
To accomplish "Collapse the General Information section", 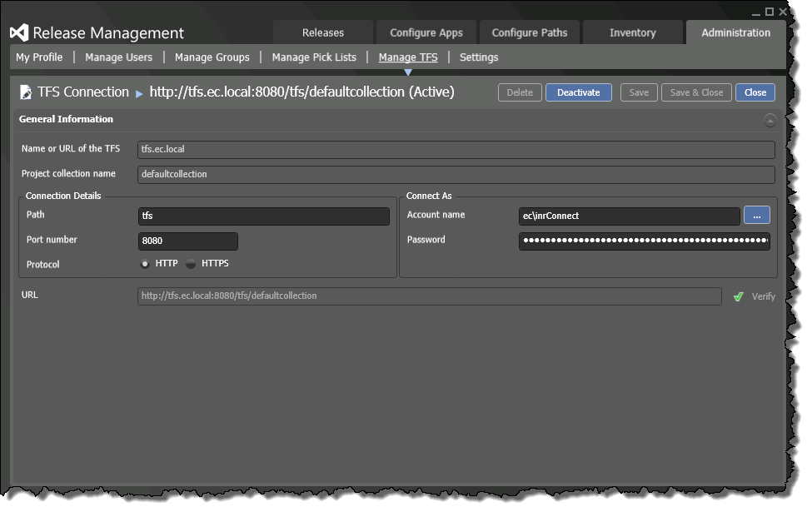I will tap(770, 120).
